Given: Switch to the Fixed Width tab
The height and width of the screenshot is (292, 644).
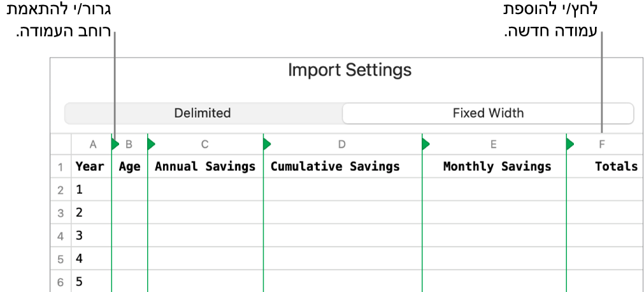Looking at the screenshot, I should coord(488,113).
